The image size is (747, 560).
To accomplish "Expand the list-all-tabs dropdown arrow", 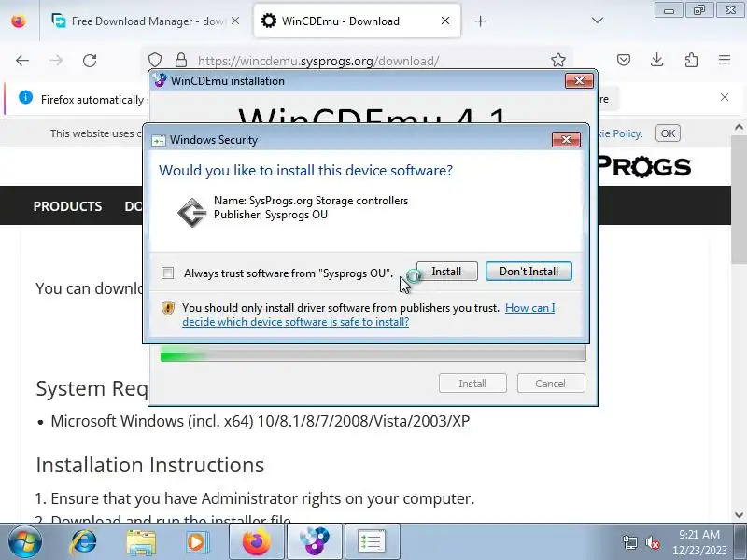I will coord(598,21).
